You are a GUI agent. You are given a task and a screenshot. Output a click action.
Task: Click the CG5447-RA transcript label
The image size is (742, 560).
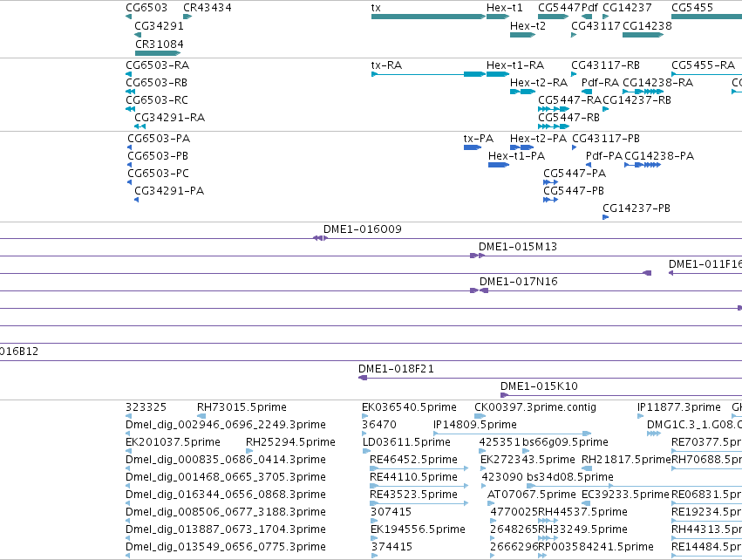[569, 100]
